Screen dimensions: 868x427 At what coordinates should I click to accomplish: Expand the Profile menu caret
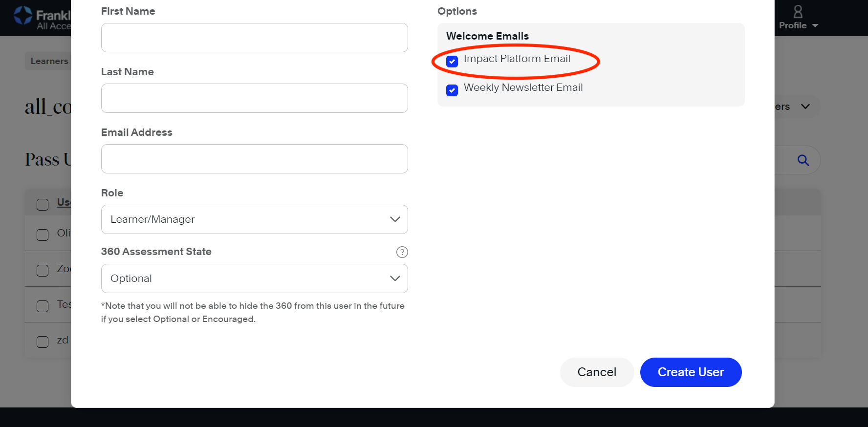[x=815, y=26]
